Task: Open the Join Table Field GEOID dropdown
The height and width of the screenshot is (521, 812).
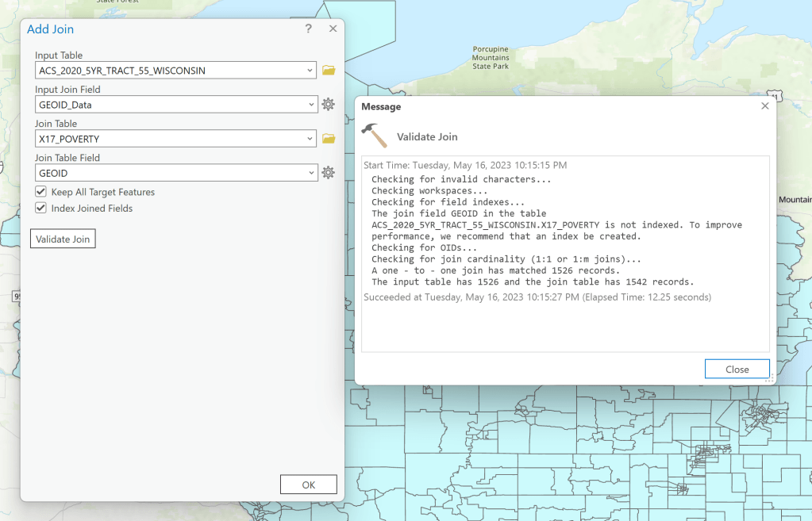Action: 310,173
